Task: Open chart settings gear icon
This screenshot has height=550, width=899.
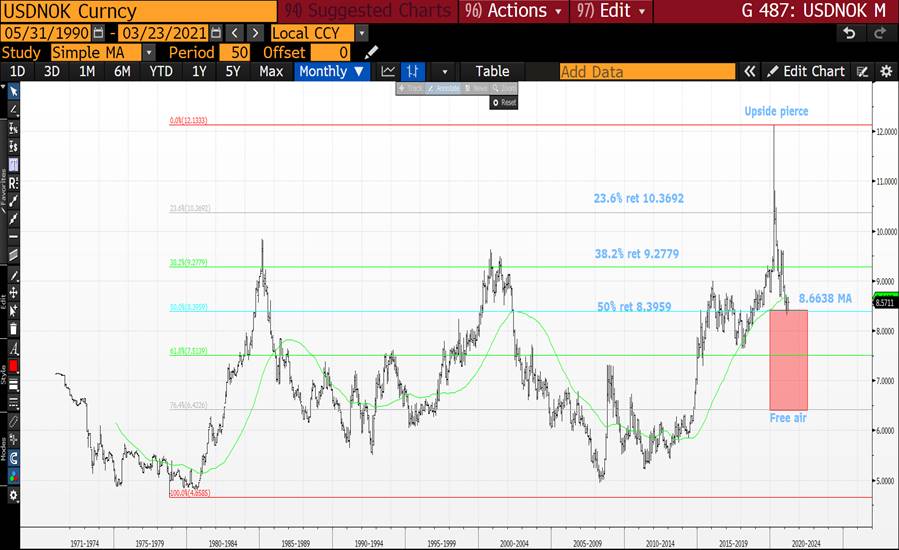Action: [x=886, y=72]
